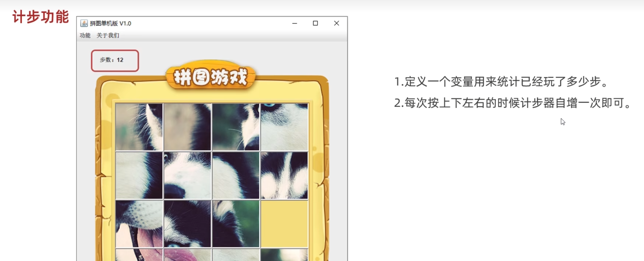Minimize the 拼图单机版 window

[295, 23]
